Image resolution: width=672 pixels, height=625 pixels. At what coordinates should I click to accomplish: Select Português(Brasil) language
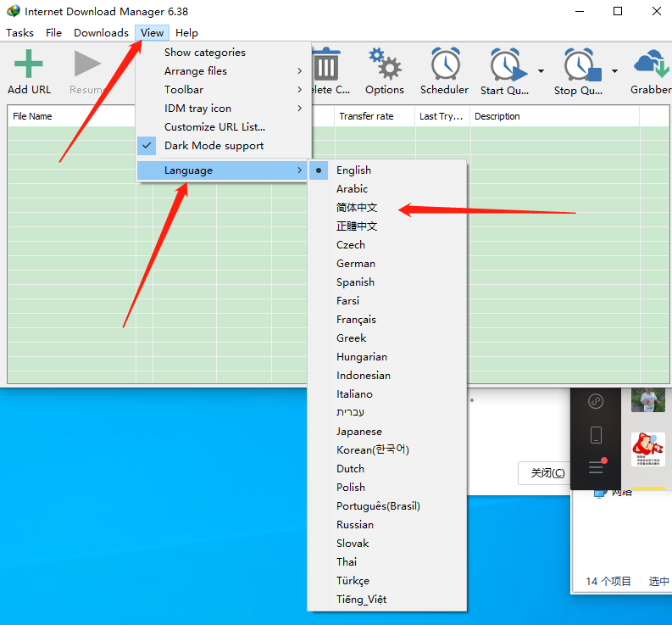tap(387, 506)
